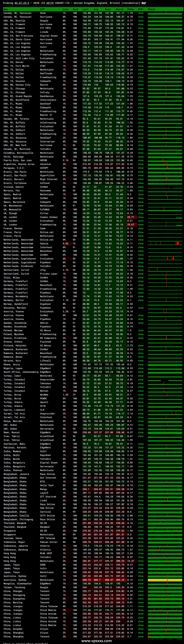Open the AS174 network link
This screenshot has width=184, height=644.
[x=50, y=3]
